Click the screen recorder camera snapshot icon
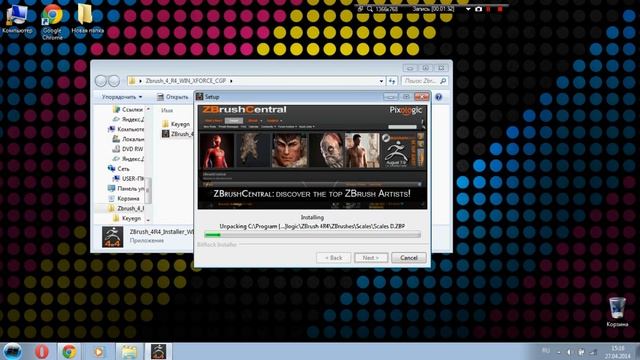The height and width of the screenshot is (360, 640). [x=478, y=9]
